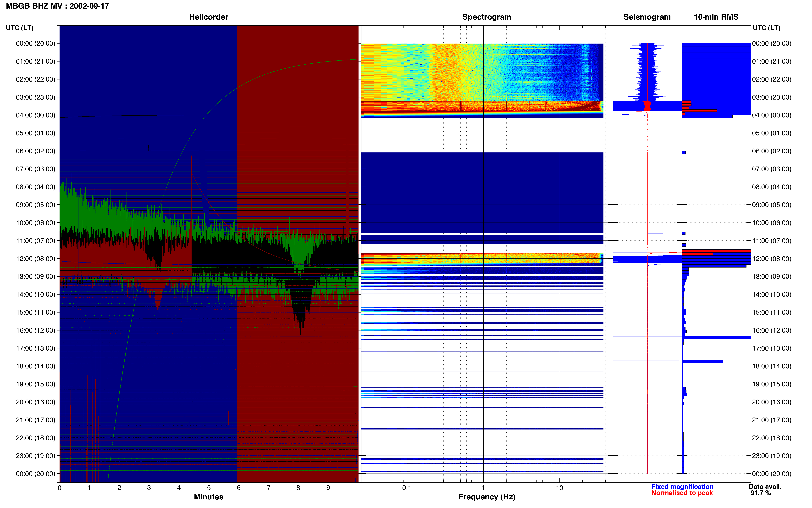Screen dimensions: 812x508
Task: Click the RMS bar just before 18:00
Action: [x=702, y=362]
